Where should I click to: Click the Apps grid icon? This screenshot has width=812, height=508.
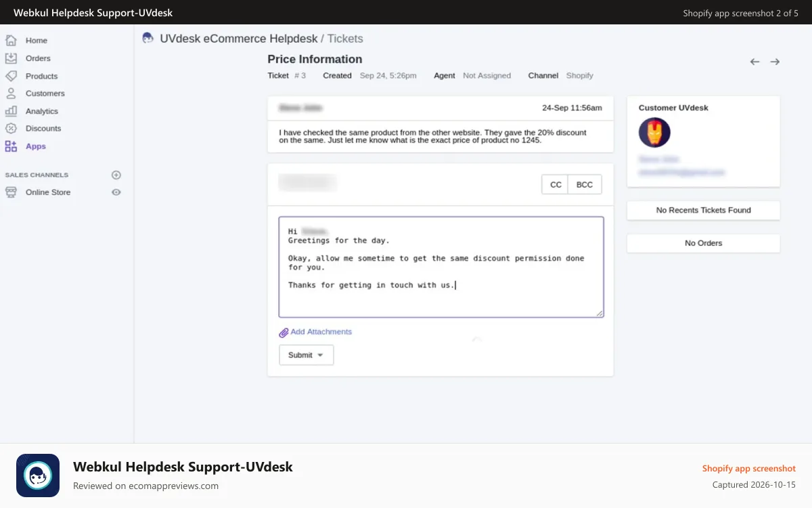tap(11, 146)
